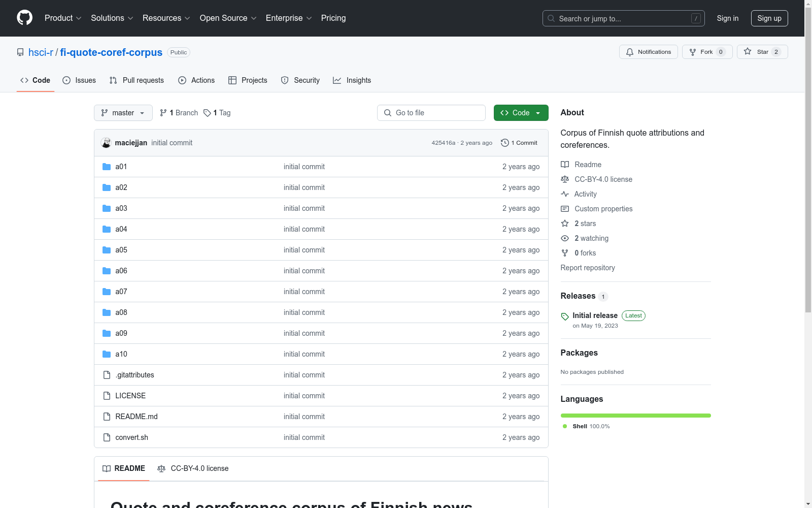Open the a01 folder icon

(107, 167)
